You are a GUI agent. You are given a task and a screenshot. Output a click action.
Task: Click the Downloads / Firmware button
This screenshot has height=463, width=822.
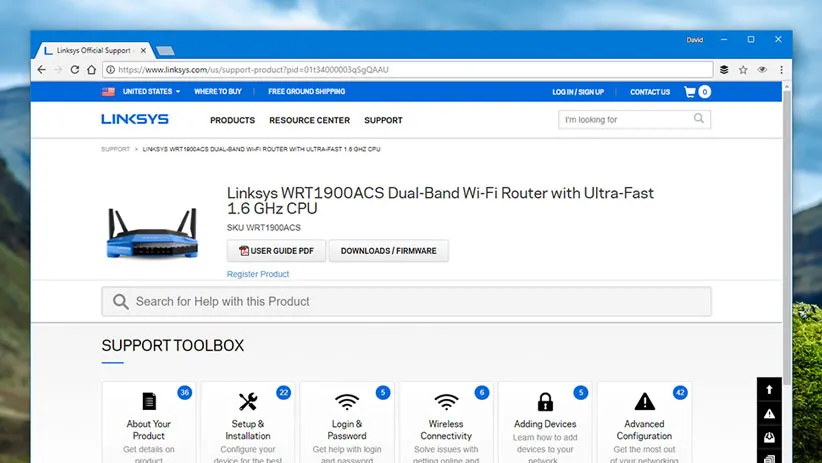click(388, 251)
